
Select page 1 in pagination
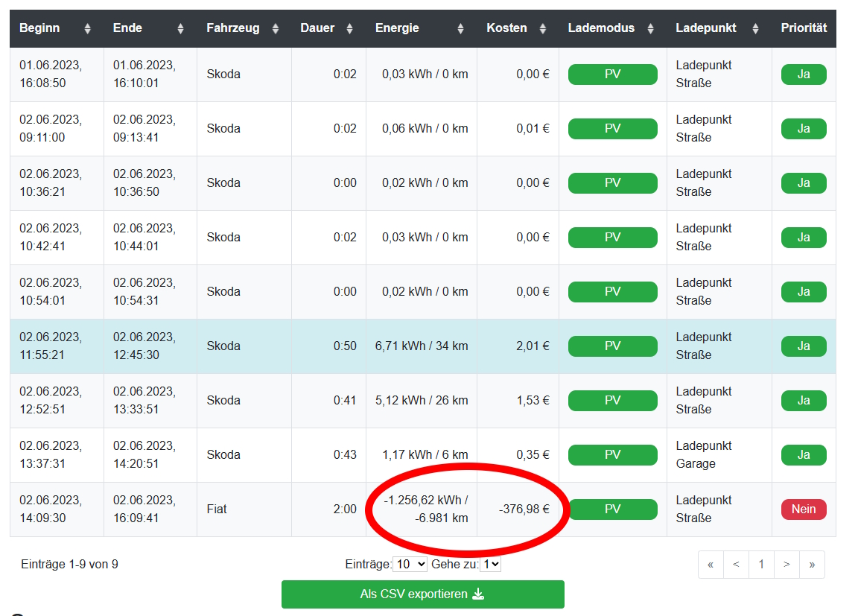click(761, 565)
